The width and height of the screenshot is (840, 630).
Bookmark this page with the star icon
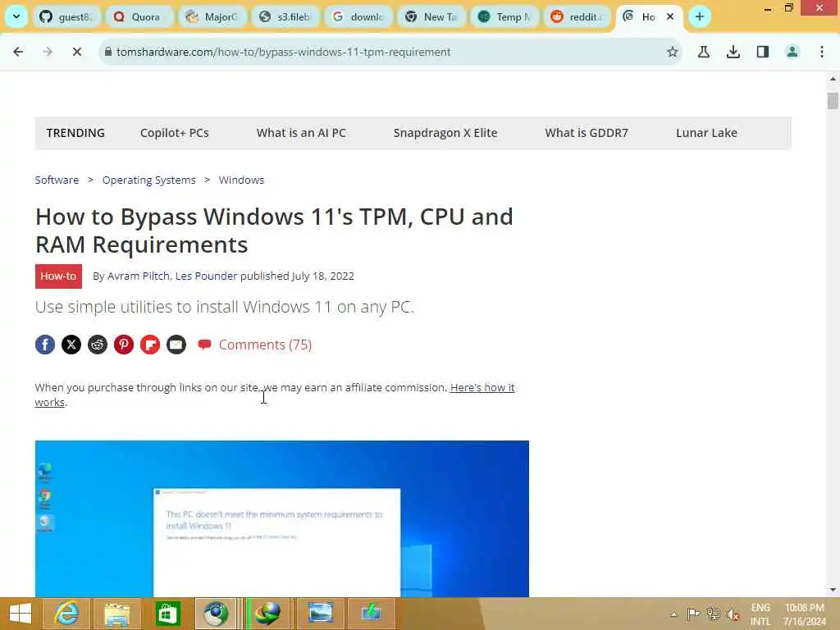[x=672, y=52]
